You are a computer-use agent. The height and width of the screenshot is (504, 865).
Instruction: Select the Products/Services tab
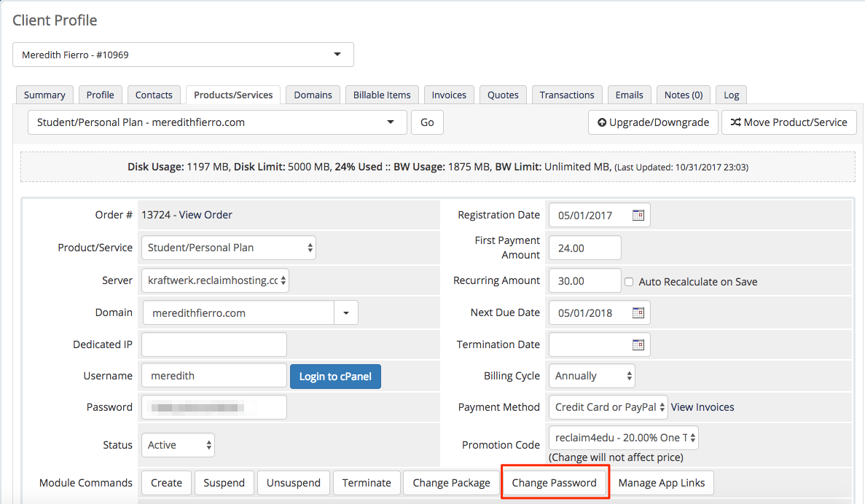coord(233,95)
